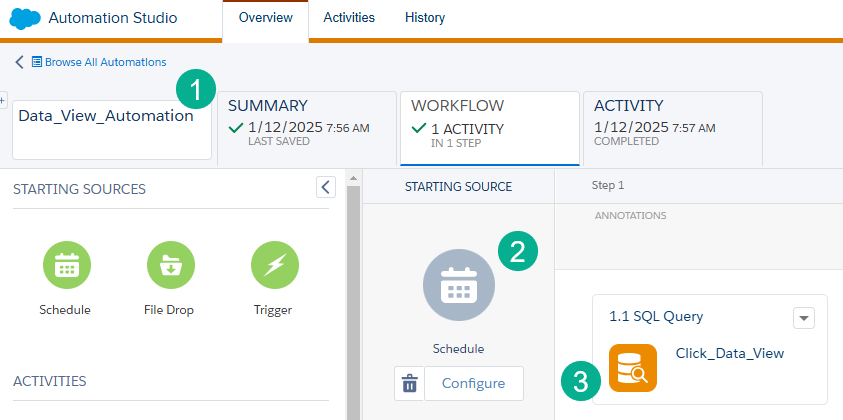Image resolution: width=843 pixels, height=420 pixels.
Task: Click the scroll up arrow on panel scrollbar
Action: 352,178
